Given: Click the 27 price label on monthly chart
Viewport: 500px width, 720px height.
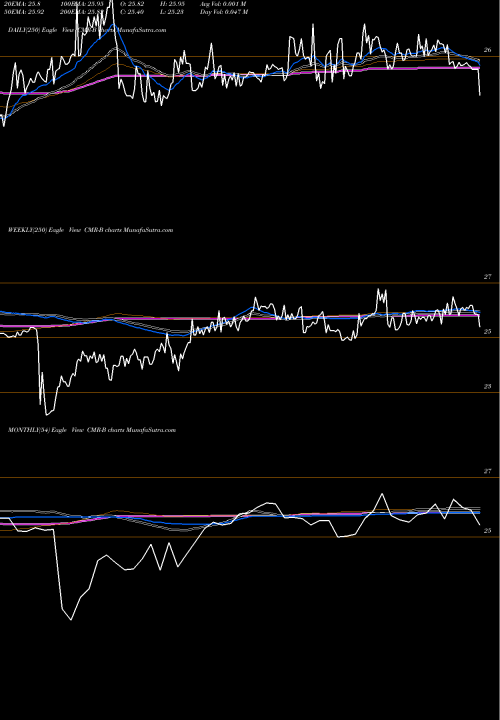Looking at the screenshot, I should (488, 472).
